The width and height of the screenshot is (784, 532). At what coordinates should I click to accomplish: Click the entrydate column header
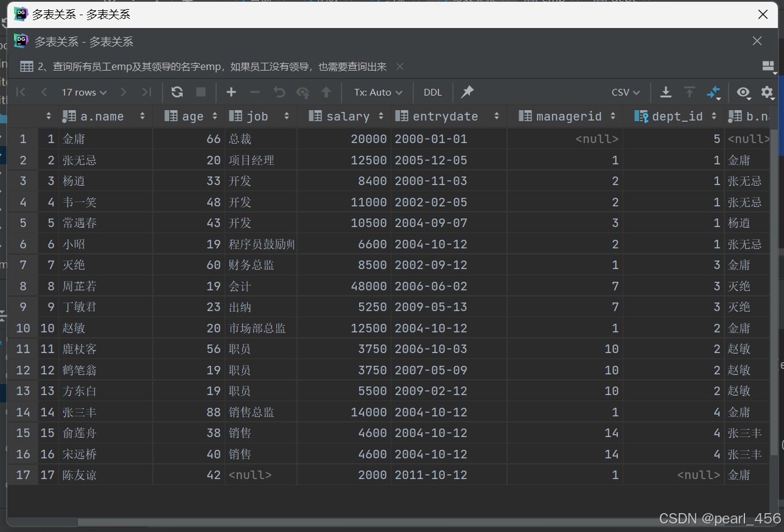click(445, 116)
